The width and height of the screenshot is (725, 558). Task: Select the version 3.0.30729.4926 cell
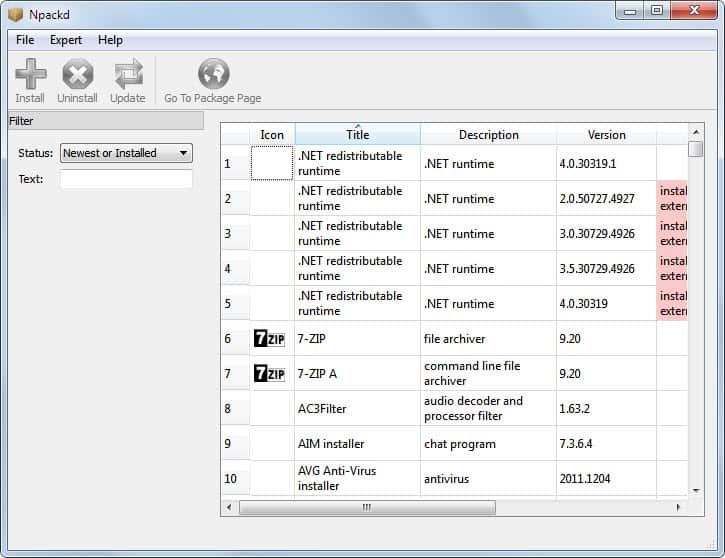[x=606, y=233]
